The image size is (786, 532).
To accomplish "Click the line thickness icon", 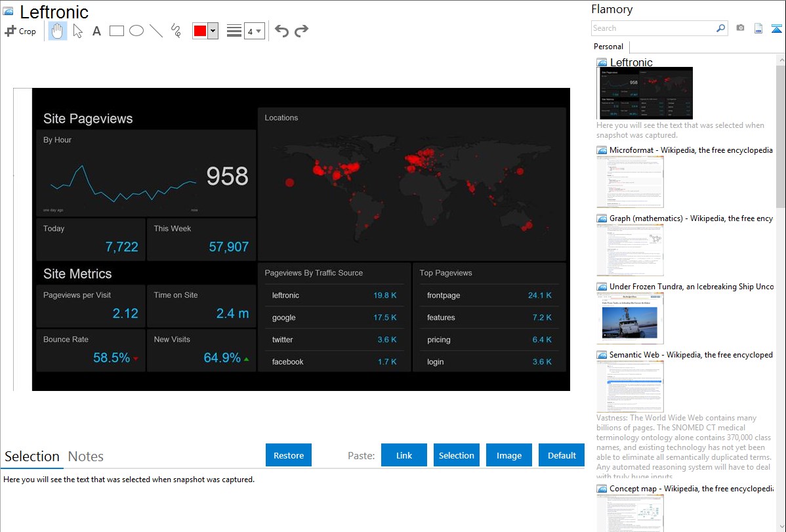I will [x=234, y=31].
